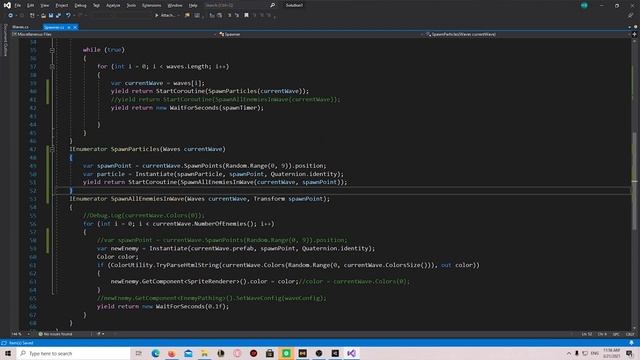Open the Project menu
This screenshot has width=640, height=360.
(x=62, y=5)
